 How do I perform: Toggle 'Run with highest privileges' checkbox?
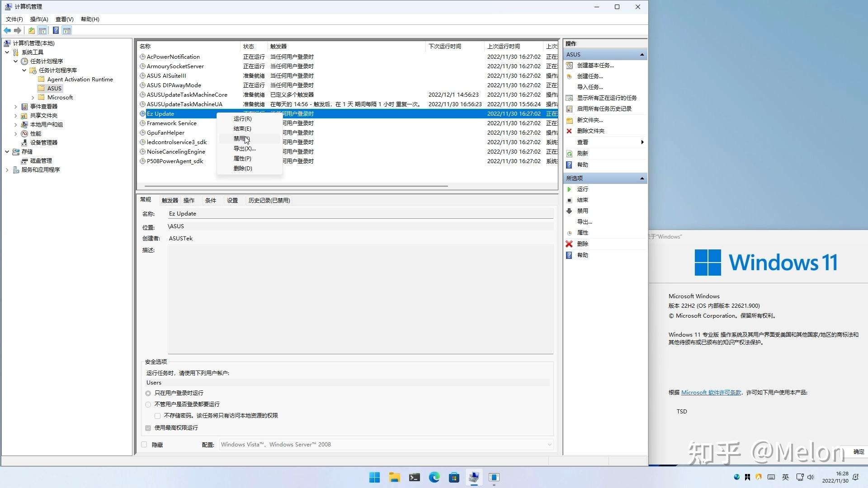pyautogui.click(x=148, y=428)
